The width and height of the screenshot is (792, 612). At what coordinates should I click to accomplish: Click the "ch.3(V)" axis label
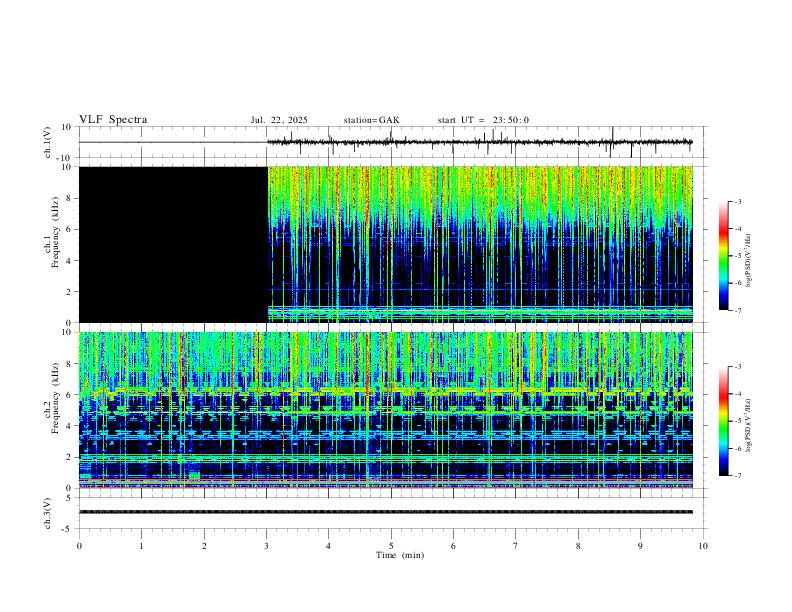(x=48, y=513)
